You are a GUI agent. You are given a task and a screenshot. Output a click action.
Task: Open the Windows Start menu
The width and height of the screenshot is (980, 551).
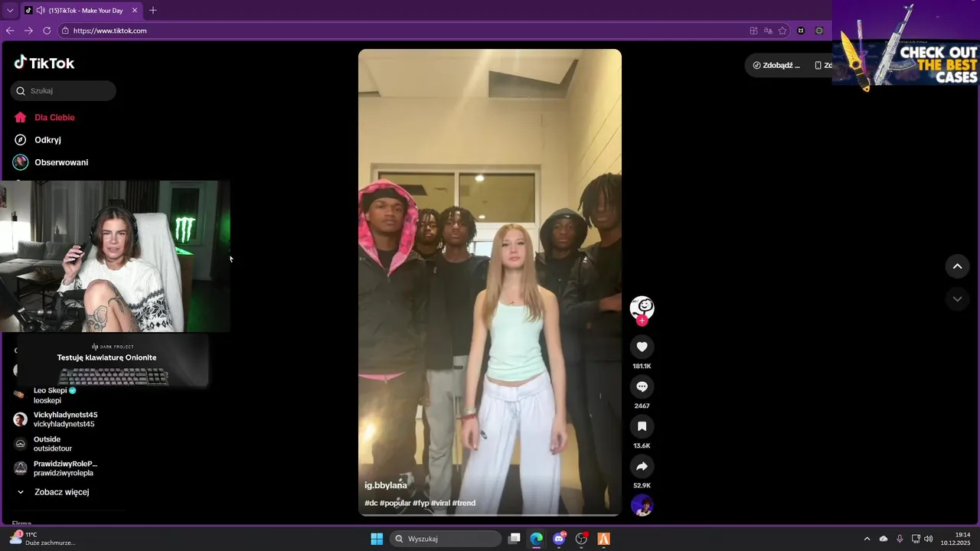click(x=377, y=539)
